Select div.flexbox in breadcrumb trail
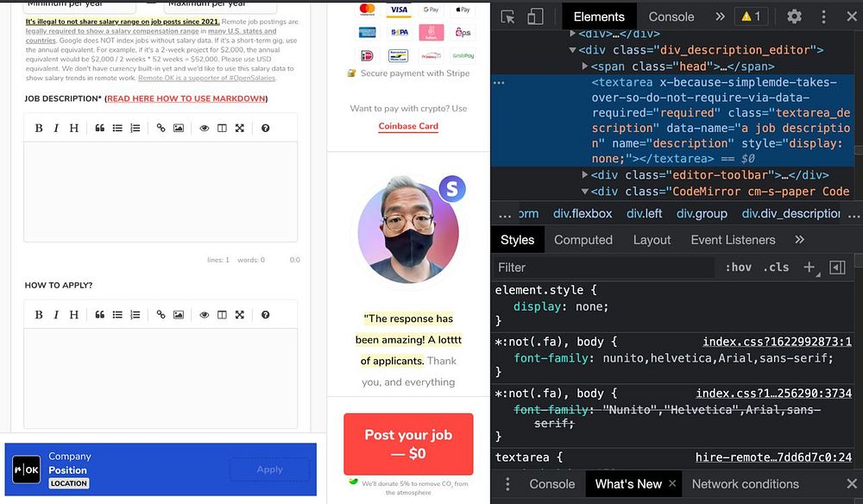863x504 pixels. click(583, 213)
